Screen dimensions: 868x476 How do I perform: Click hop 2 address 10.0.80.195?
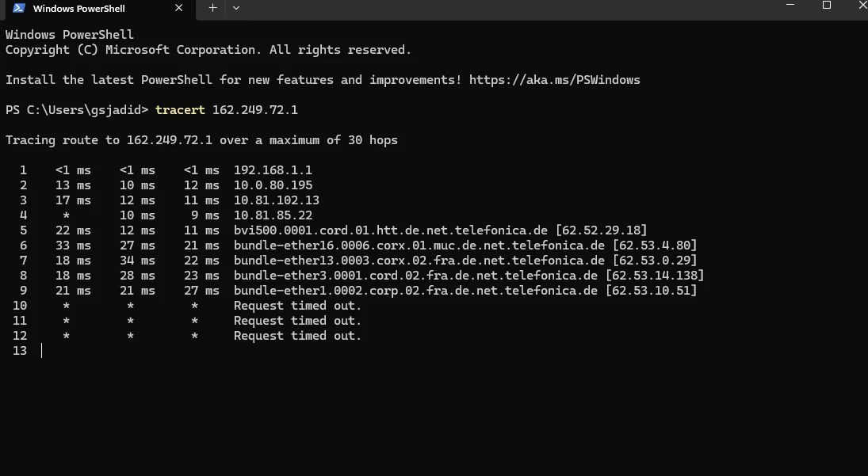273,185
